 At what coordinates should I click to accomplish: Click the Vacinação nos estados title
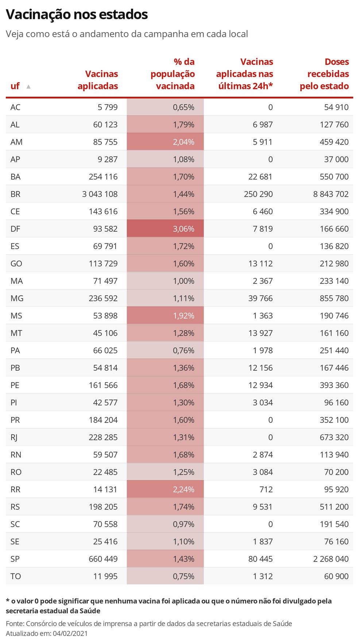[x=77, y=15]
